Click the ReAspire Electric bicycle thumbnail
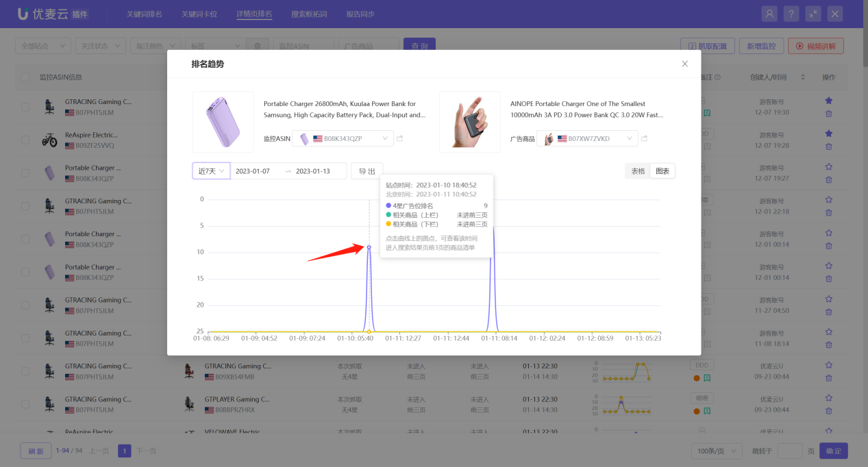This screenshot has height=467, width=868. (x=49, y=140)
